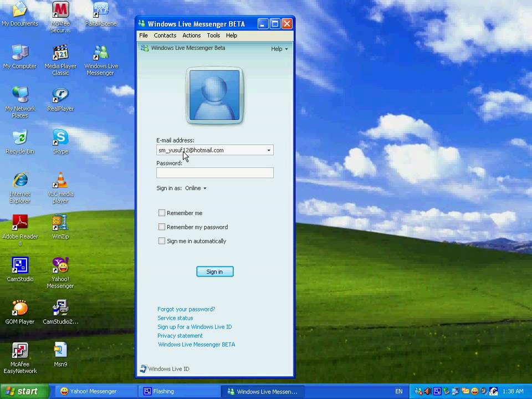Open the File menu
Image resolution: width=532 pixels, height=399 pixels.
(144, 35)
